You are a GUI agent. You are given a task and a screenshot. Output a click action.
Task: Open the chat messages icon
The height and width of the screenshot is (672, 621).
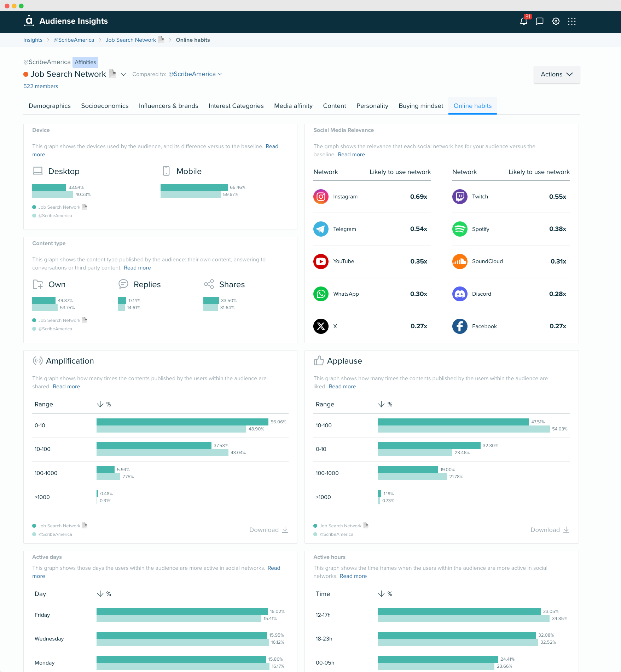pos(539,21)
